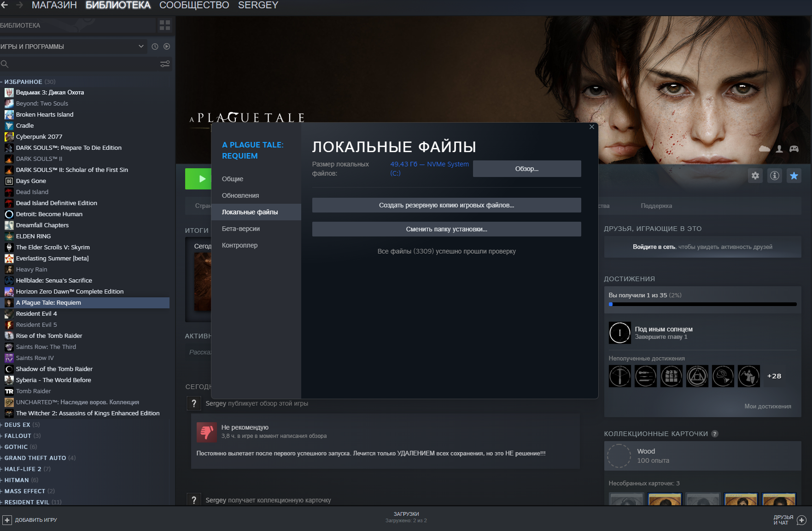Click the '+28' more achievements counter
Screen dimensions: 812x531
(774, 376)
